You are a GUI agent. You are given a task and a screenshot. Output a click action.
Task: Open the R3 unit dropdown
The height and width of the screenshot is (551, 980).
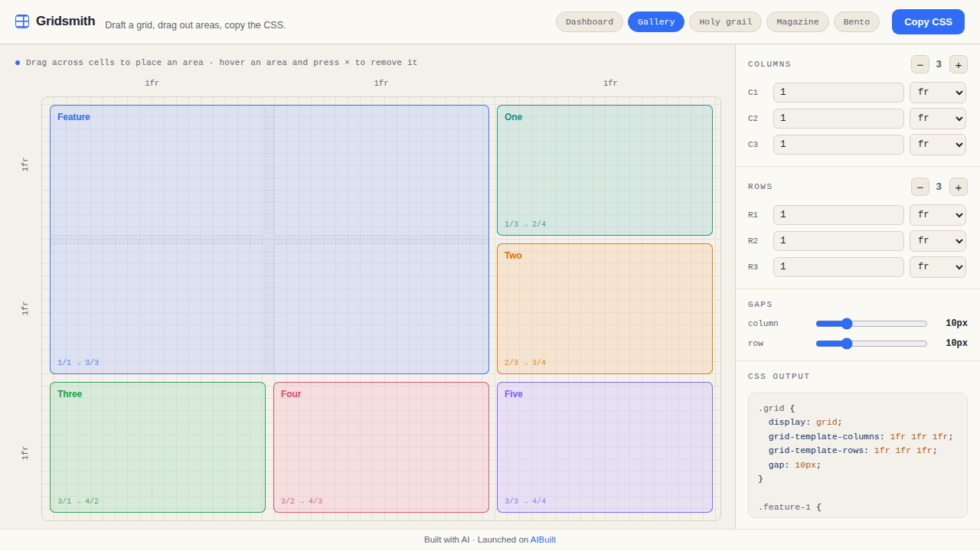(938, 267)
